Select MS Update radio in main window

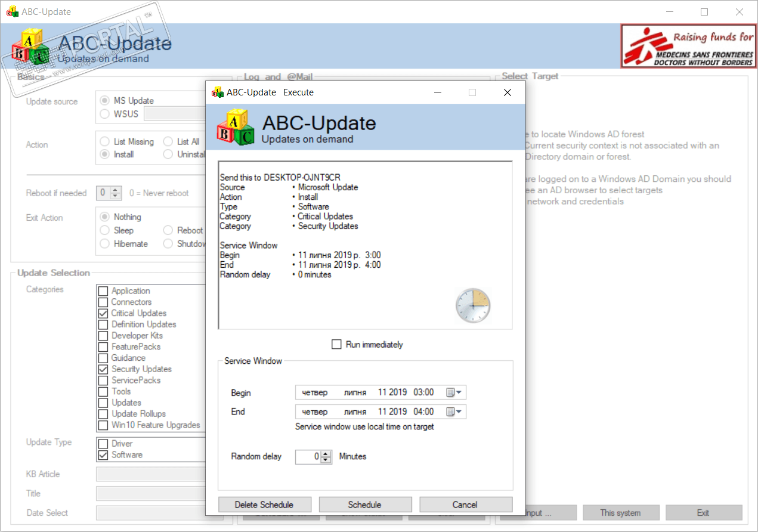pos(105,101)
